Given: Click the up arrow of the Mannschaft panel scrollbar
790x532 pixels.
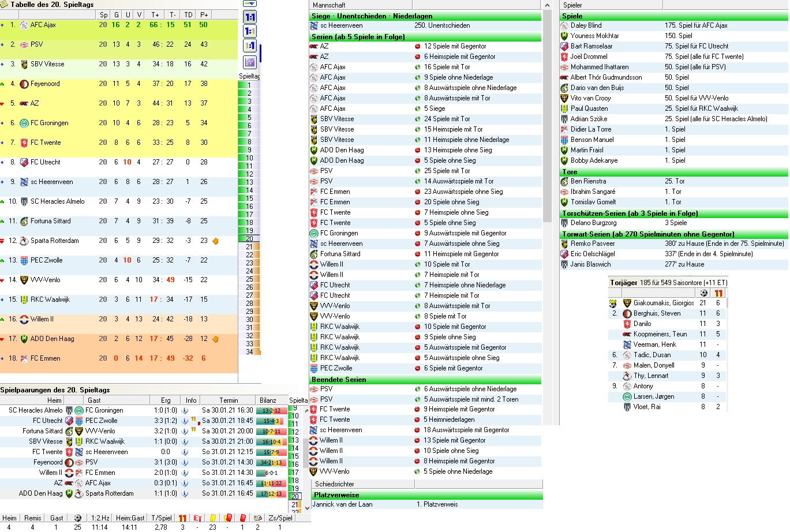Looking at the screenshot, I should pyautogui.click(x=547, y=5).
